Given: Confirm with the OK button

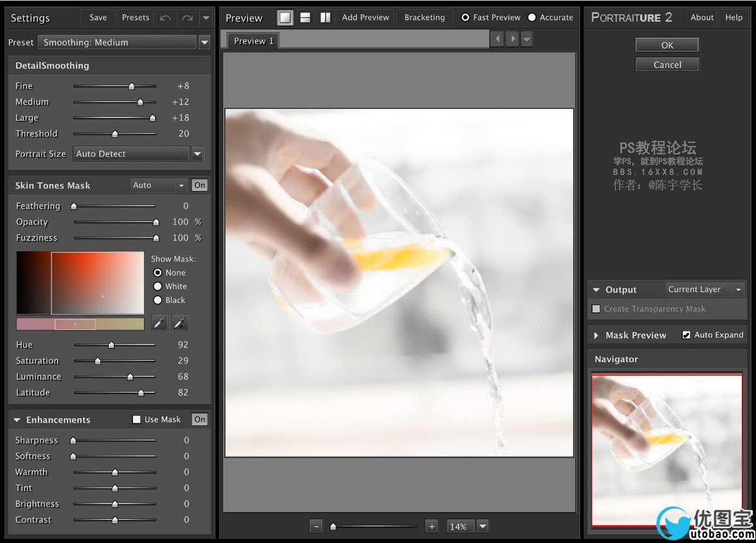Looking at the screenshot, I should tap(667, 45).
